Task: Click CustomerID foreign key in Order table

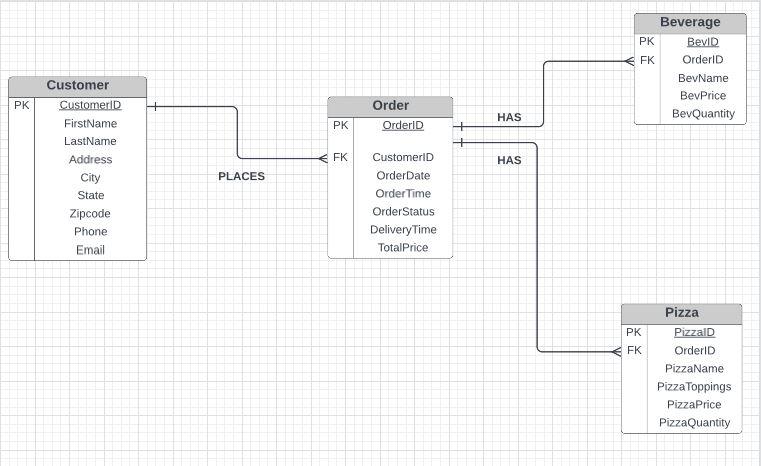Action: pos(403,157)
